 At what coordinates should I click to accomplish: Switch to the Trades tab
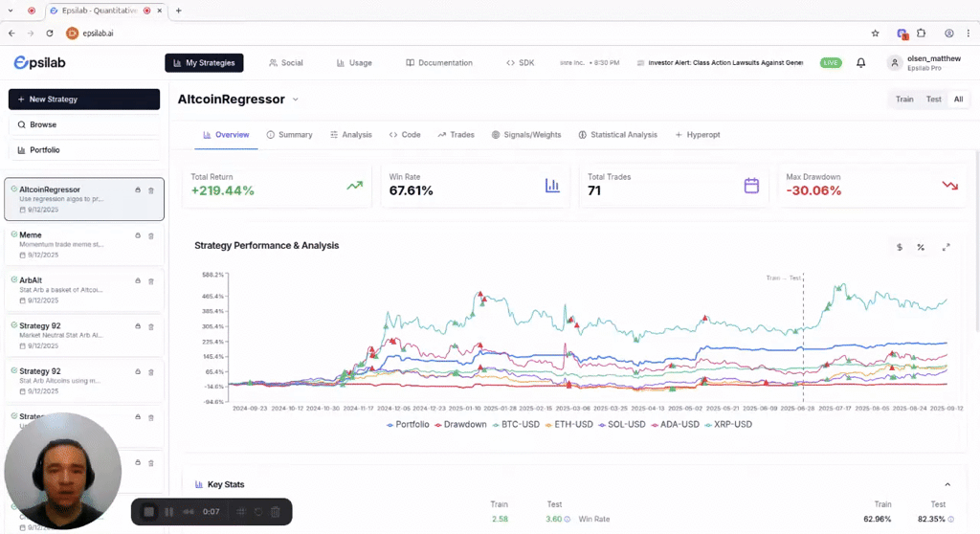457,135
